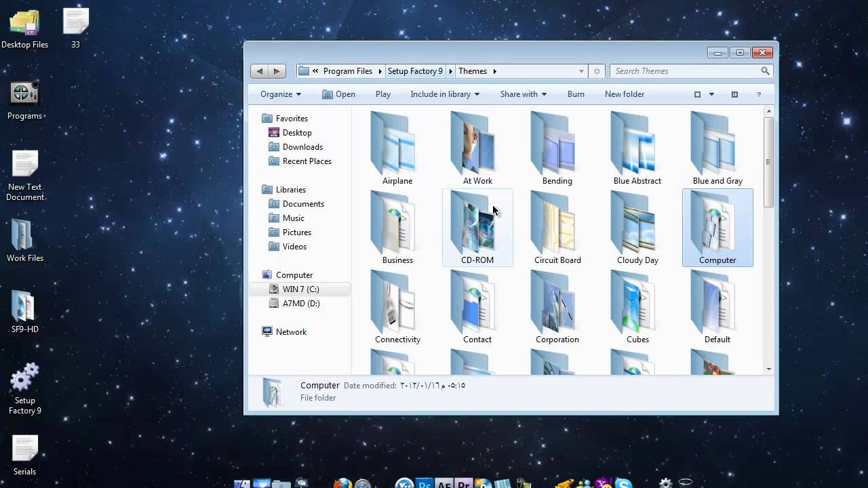
Task: Navigate to Setup Factory 9 breadcrumb
Action: click(415, 71)
